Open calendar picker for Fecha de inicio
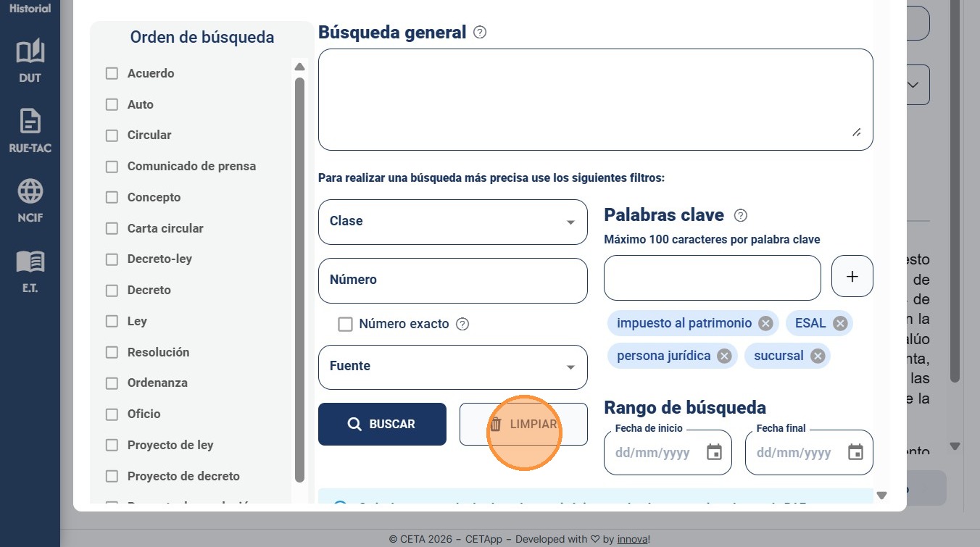980x547 pixels. tap(714, 453)
